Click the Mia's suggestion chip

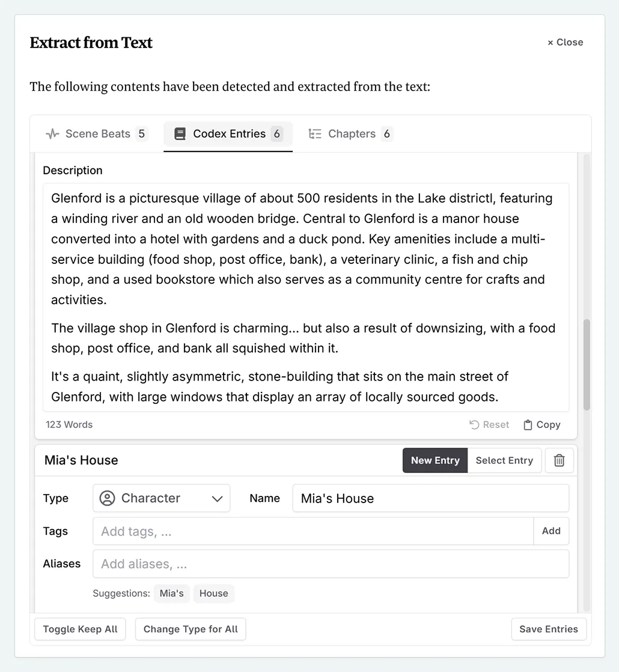click(x=172, y=593)
